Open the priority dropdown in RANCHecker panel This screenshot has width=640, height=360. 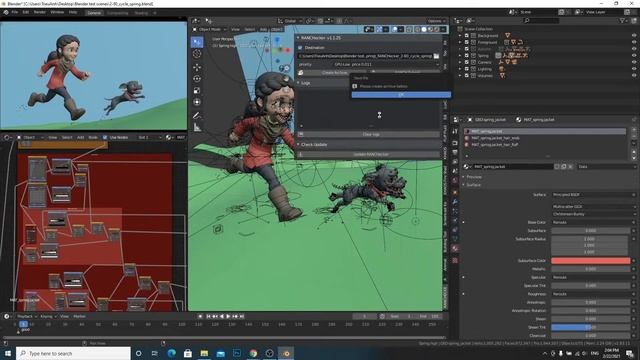pyautogui.click(x=386, y=64)
